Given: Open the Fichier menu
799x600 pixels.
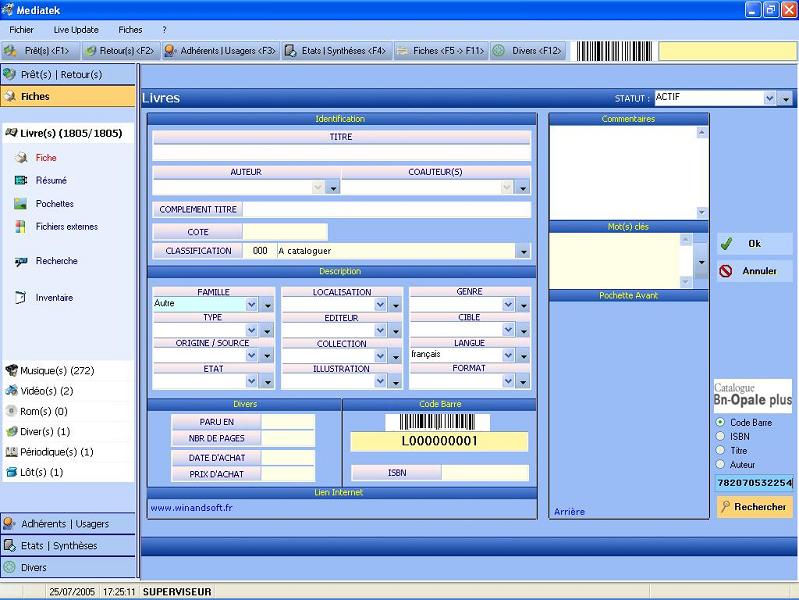Looking at the screenshot, I should (21, 30).
